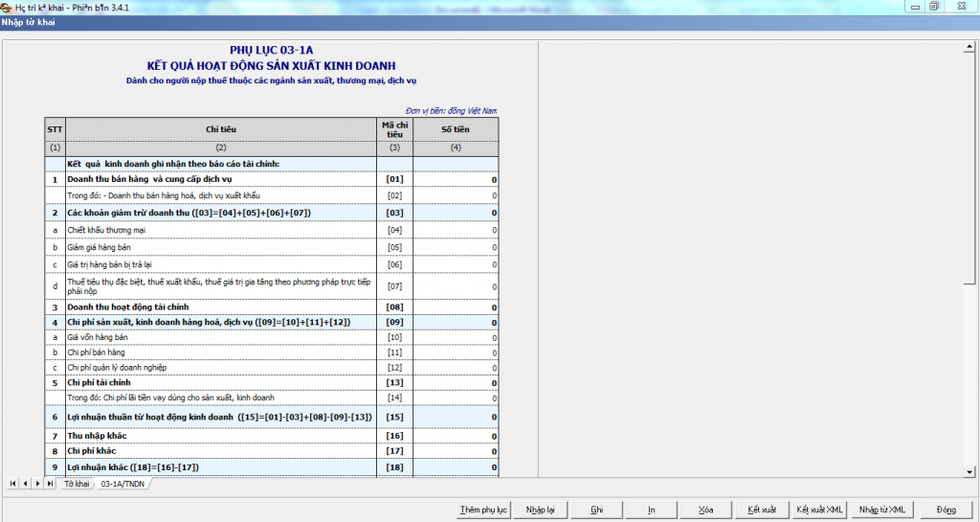Viewport: 980px width, 522px height.
Task: Select the 03-1A/TNDN sheet tab
Action: (x=122, y=485)
